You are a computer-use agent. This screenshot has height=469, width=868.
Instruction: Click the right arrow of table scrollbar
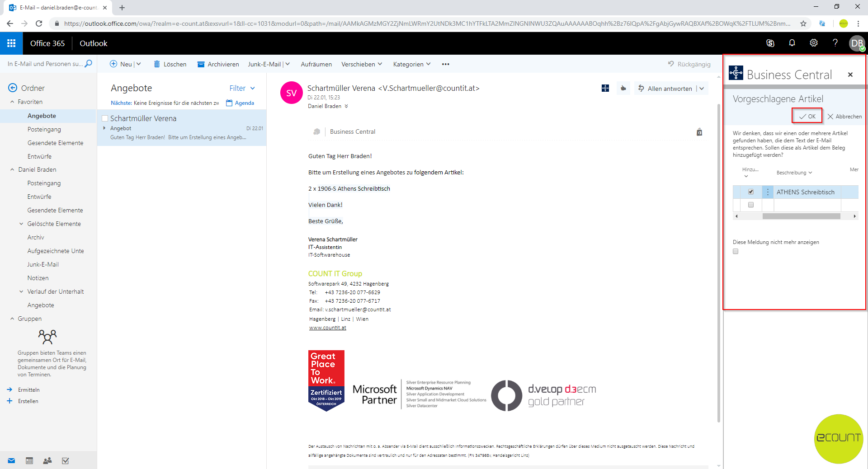(854, 216)
